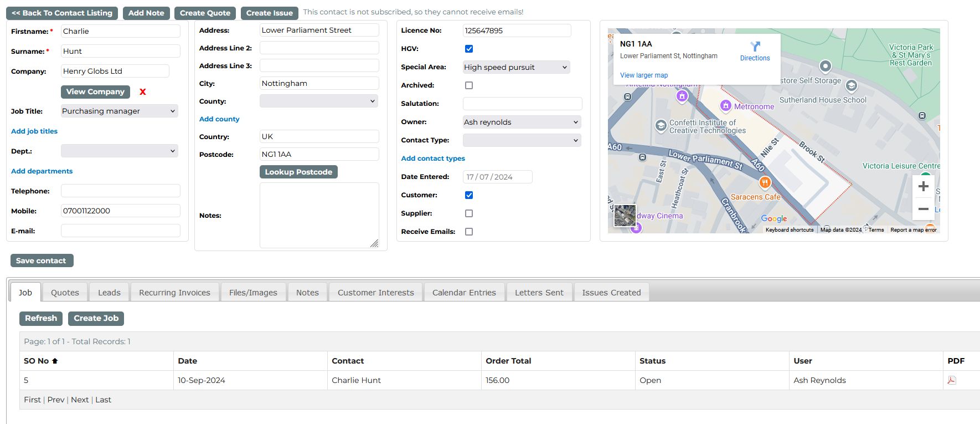This screenshot has height=424, width=980.
Task: Open the Calendar Entries tab
Action: [x=464, y=292]
